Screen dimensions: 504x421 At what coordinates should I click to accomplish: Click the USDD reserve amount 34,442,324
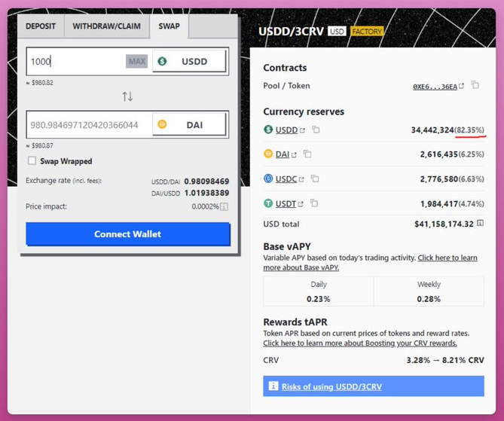tap(432, 130)
